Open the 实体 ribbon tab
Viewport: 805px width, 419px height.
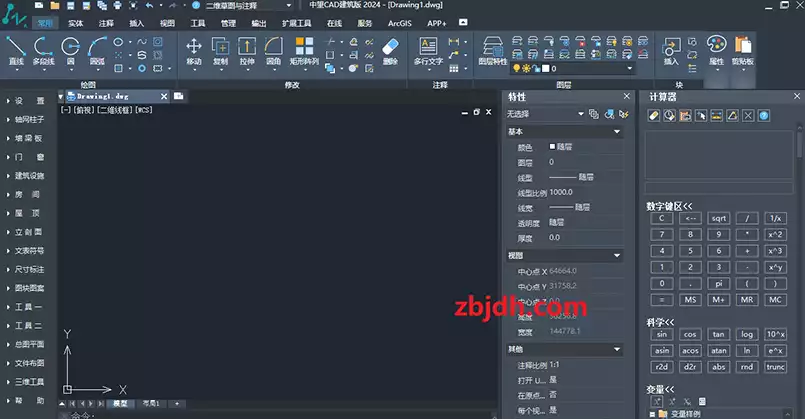click(x=75, y=23)
